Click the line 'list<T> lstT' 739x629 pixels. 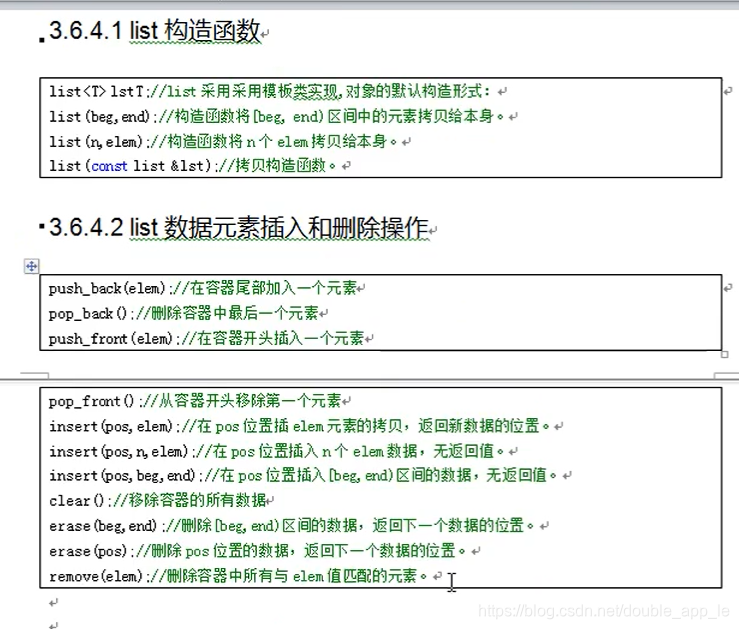270,91
